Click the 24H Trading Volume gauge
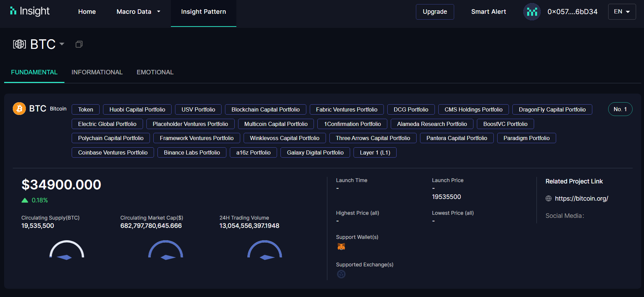Image resolution: width=644 pixels, height=297 pixels. pyautogui.click(x=265, y=250)
